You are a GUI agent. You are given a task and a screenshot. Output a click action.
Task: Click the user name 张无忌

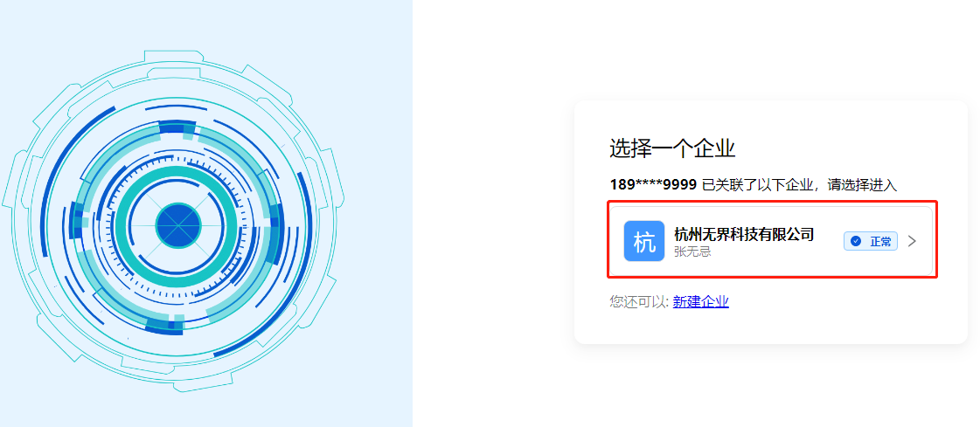click(x=692, y=251)
